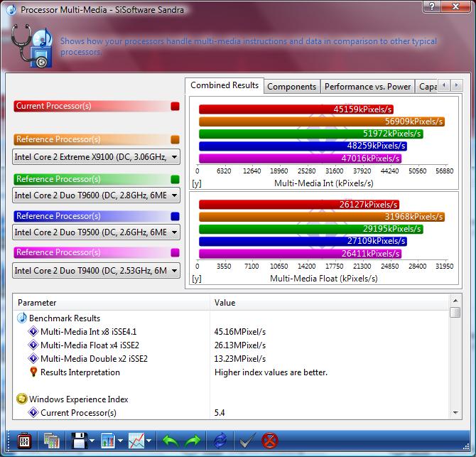The width and height of the screenshot is (476, 457).
Task: Click the 13.23MPixel/s value
Action: pos(240,359)
